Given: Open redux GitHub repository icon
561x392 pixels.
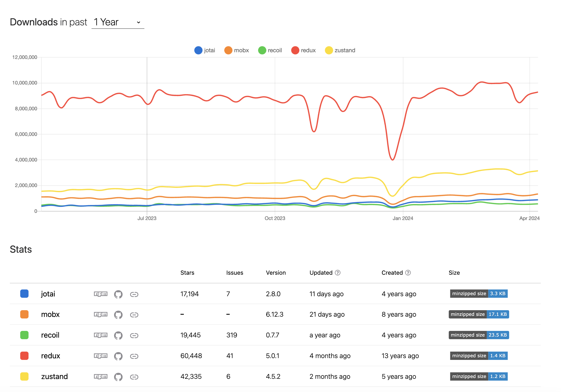Looking at the screenshot, I should [x=118, y=356].
